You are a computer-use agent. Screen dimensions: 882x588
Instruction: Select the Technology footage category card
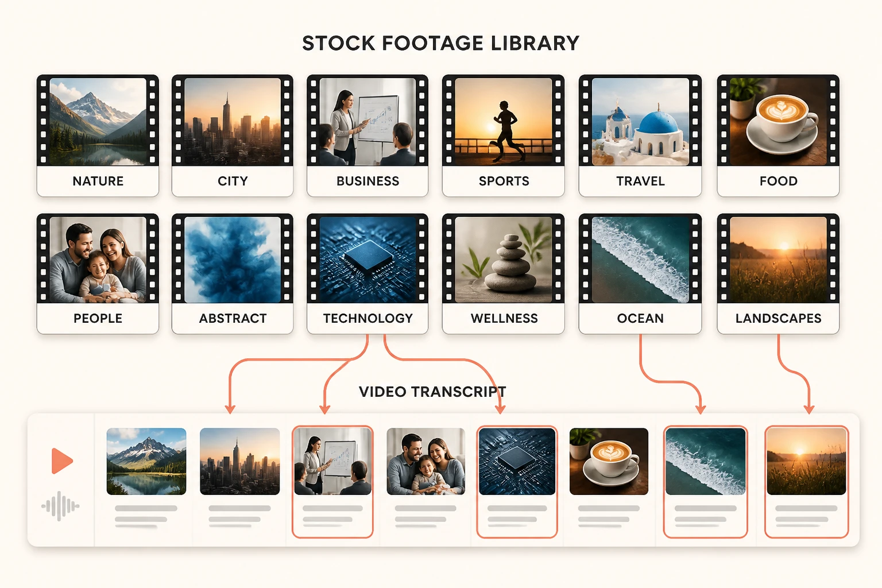coord(367,274)
